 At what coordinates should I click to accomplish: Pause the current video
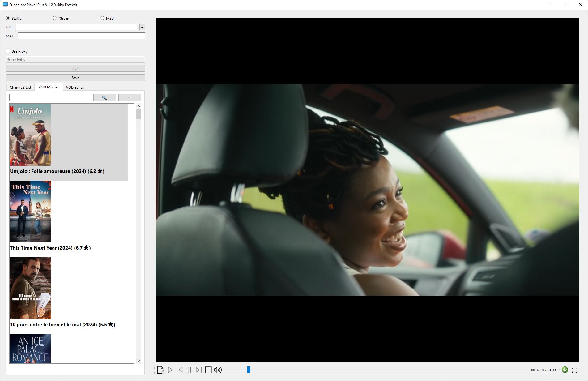(x=189, y=370)
